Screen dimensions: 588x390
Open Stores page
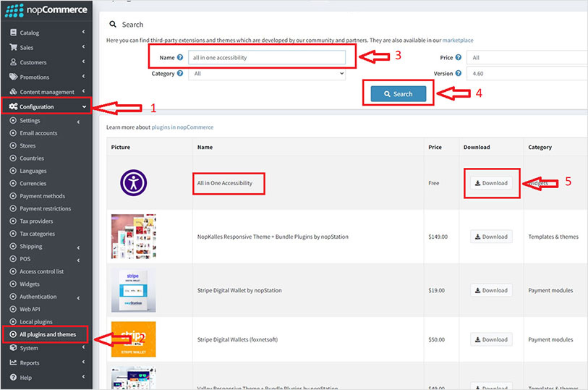(27, 145)
